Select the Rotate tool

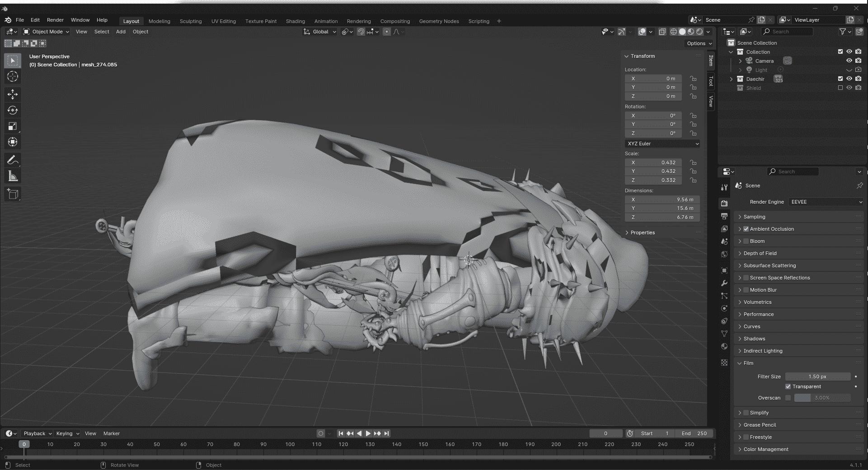coord(13,110)
